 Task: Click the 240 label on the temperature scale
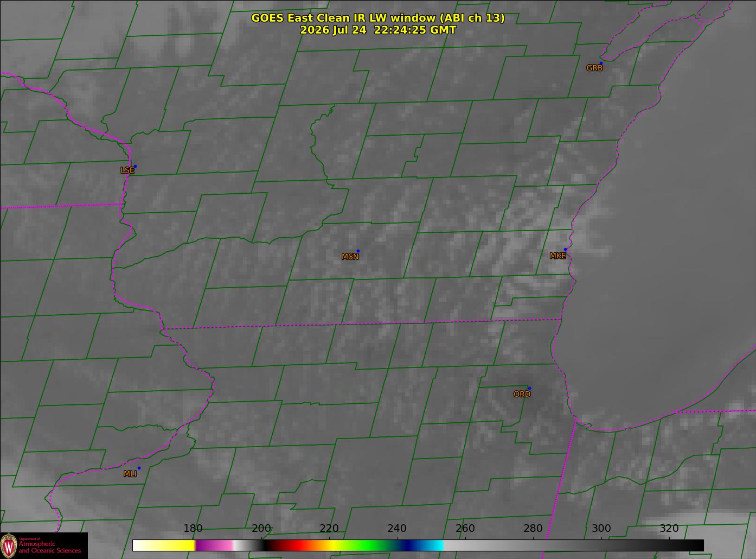pyautogui.click(x=397, y=528)
